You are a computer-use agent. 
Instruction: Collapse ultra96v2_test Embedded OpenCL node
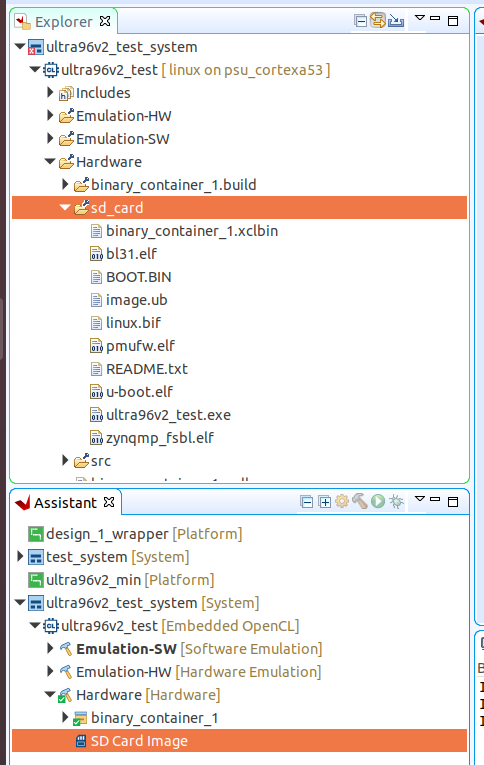tap(35, 625)
